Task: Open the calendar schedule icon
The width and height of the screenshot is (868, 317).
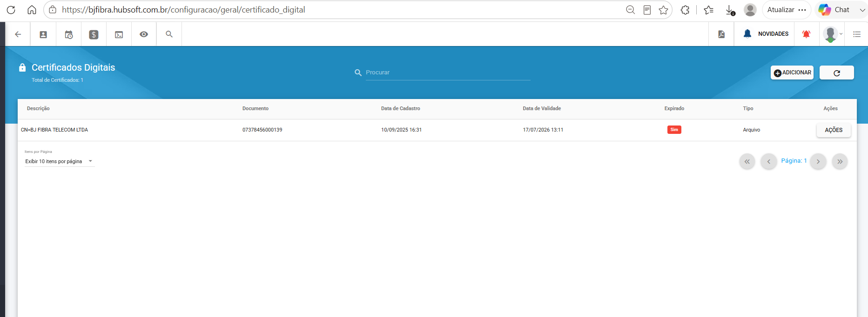Action: click(x=69, y=34)
